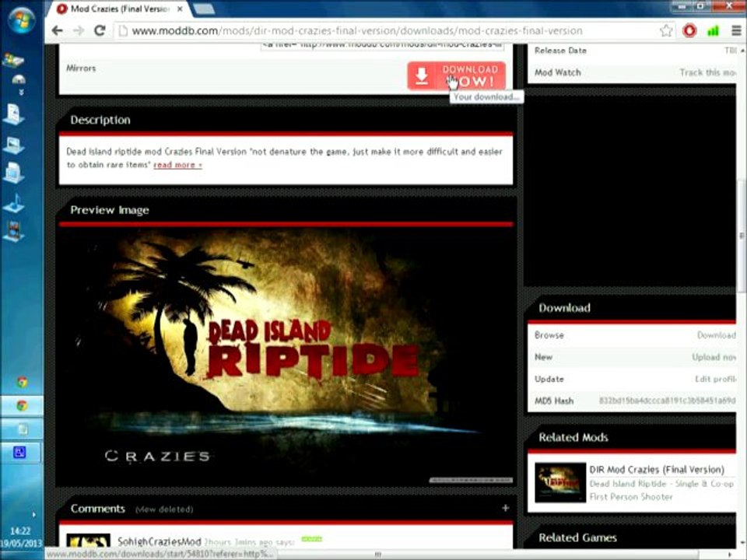This screenshot has height=560, width=747.
Task: Click the disc quick launch icon
Action: (19, 79)
